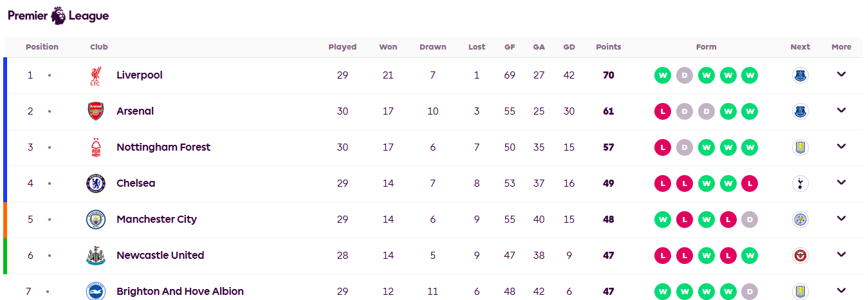
Task: Click the Nottingham Forest club crest
Action: coord(95,147)
